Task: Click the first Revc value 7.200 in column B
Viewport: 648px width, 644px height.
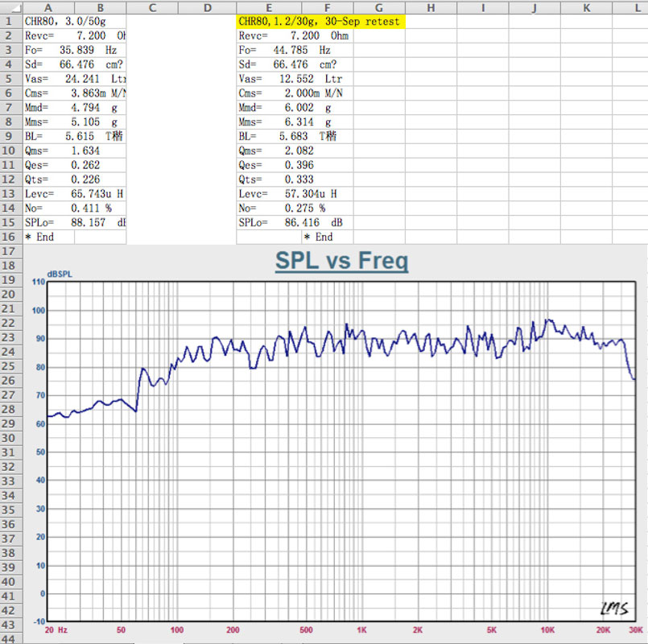Action: [91, 36]
